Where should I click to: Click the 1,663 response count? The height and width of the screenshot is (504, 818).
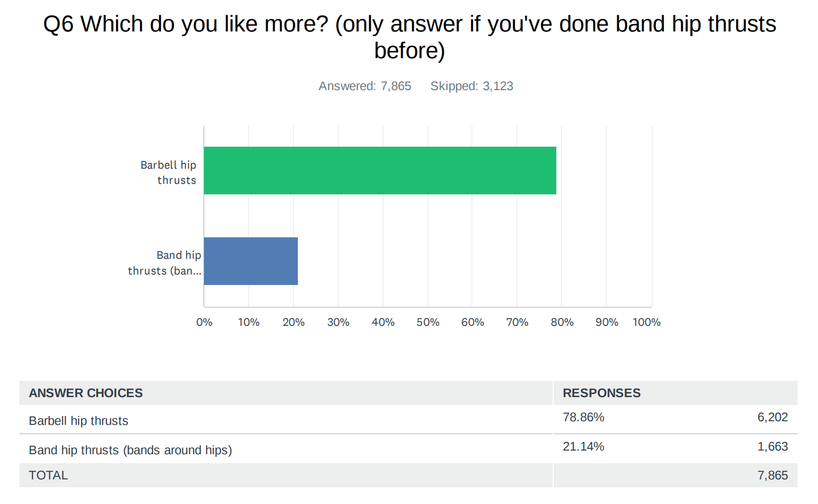tap(772, 446)
